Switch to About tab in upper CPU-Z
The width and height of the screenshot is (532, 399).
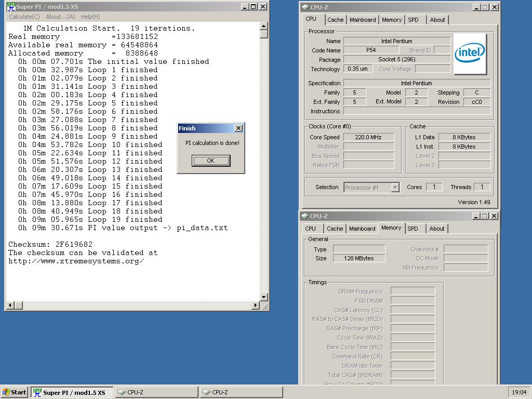click(x=437, y=20)
